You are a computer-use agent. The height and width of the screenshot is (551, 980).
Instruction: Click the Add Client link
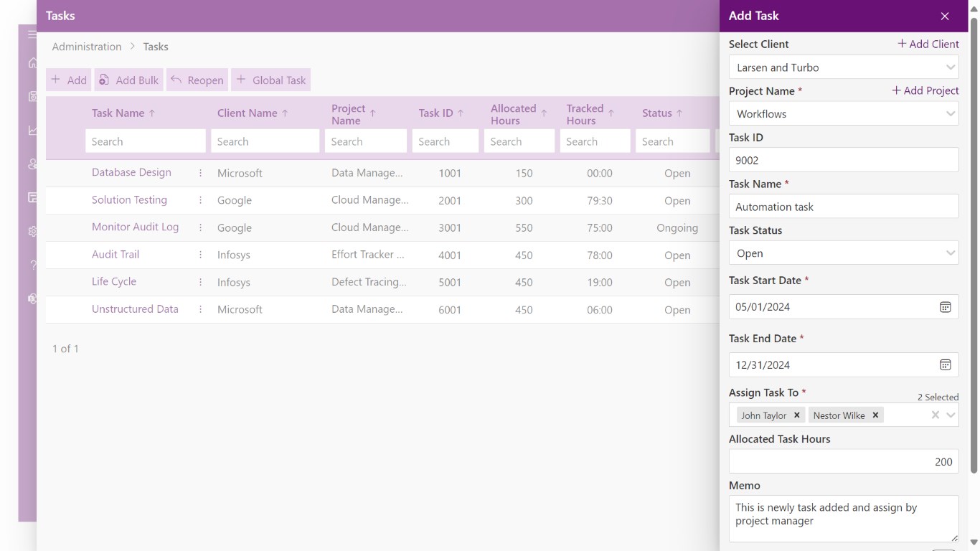[x=928, y=44]
